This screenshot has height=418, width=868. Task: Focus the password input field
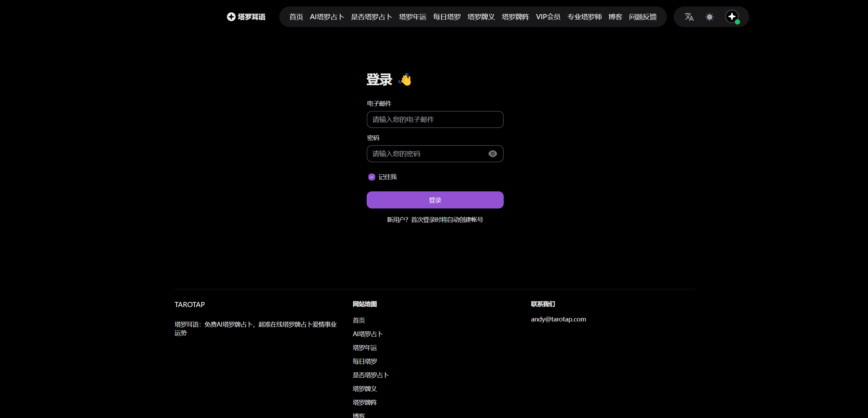pyautogui.click(x=427, y=154)
